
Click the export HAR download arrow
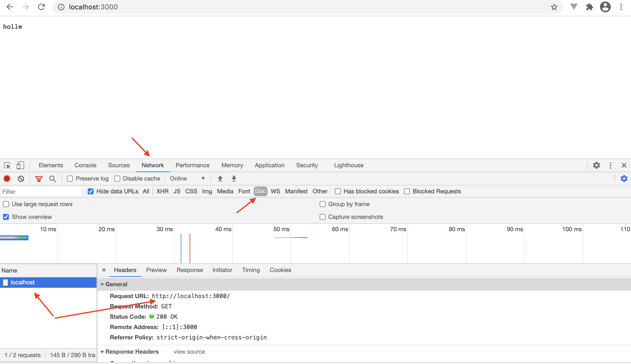(x=234, y=179)
